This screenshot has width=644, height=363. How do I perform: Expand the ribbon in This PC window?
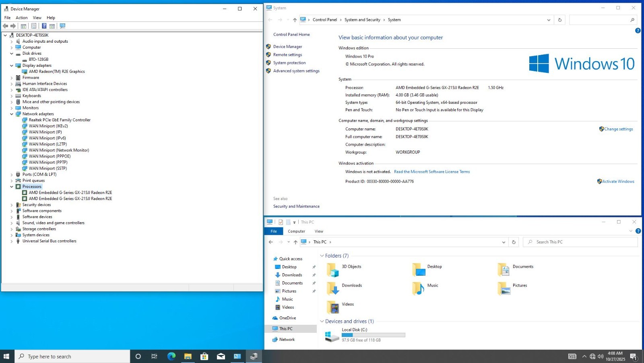tap(631, 231)
